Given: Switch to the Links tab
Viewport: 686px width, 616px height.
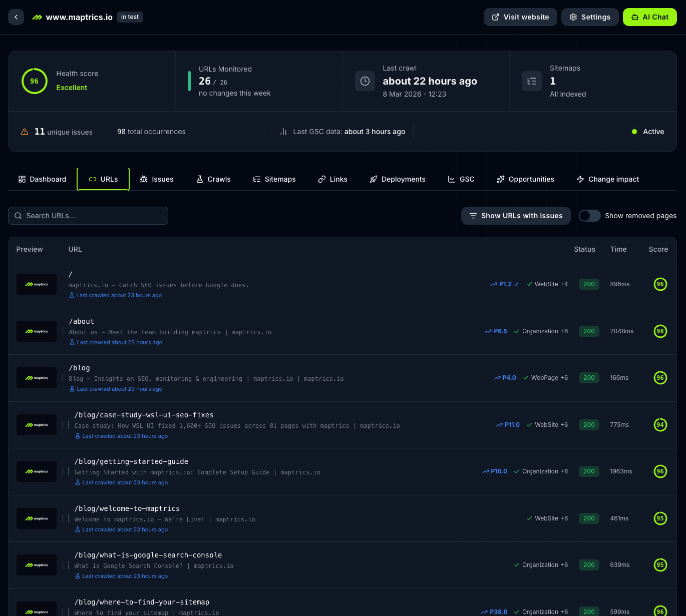Looking at the screenshot, I should coord(333,179).
